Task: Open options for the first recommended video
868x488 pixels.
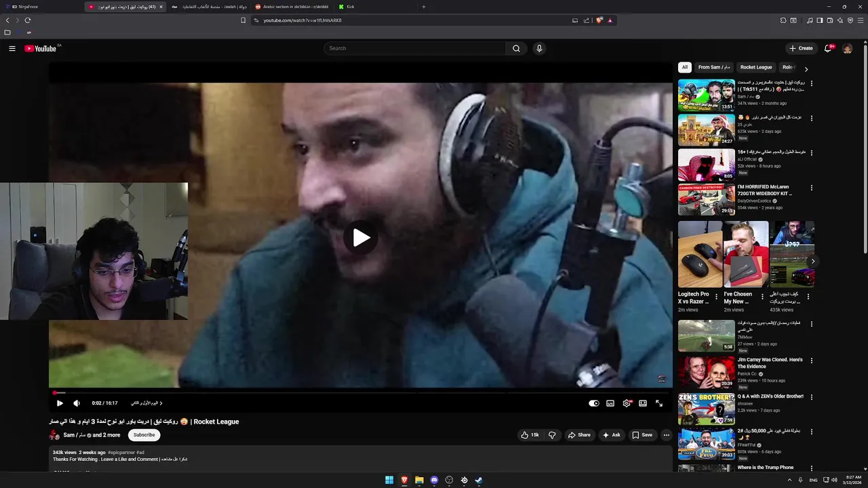Action: pyautogui.click(x=812, y=83)
